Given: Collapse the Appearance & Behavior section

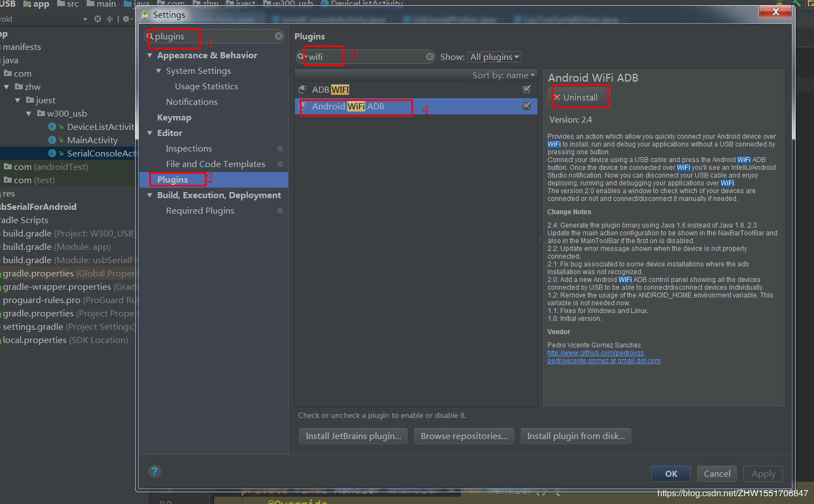Looking at the screenshot, I should coord(150,56).
